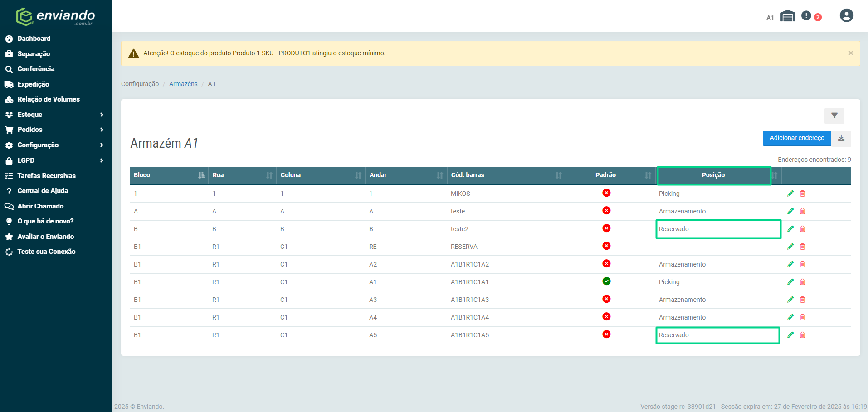Delete address row A1B1R1C1A5
This screenshot has height=412, width=868.
tap(802, 335)
